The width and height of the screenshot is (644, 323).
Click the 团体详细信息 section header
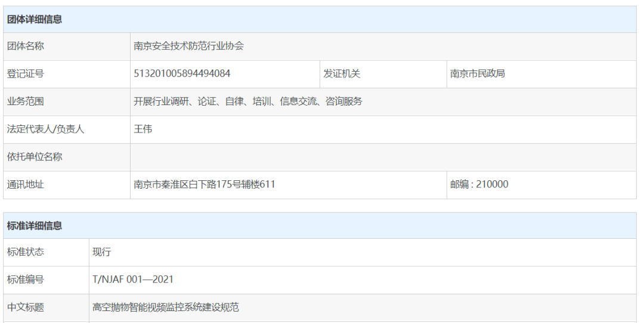coord(35,20)
